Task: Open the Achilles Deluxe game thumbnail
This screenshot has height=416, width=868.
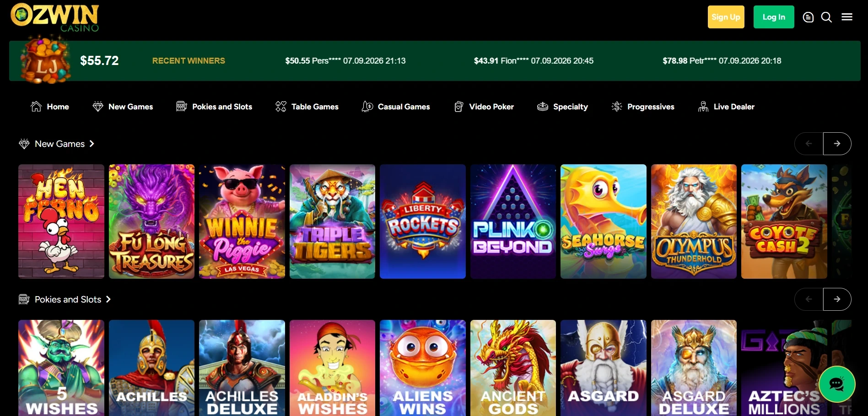Action: [242, 368]
